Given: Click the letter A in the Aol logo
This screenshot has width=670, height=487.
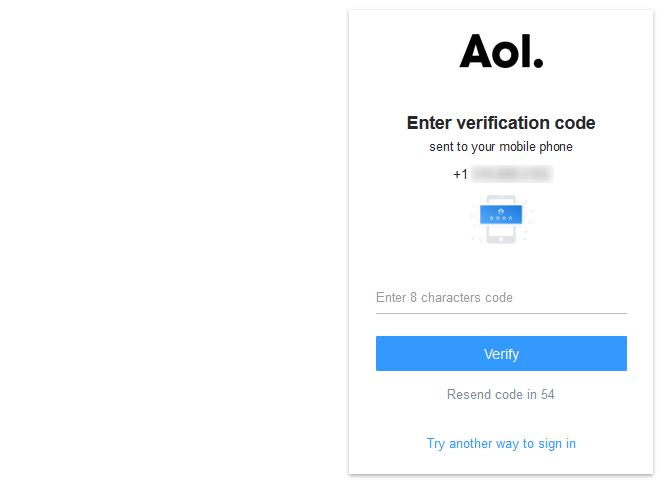Looking at the screenshot, I should click(476, 51).
